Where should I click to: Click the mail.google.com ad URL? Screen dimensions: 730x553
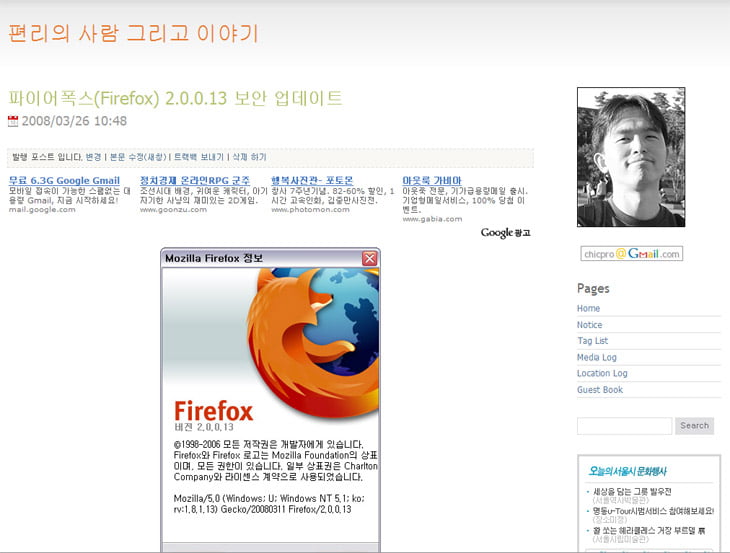coord(42,209)
